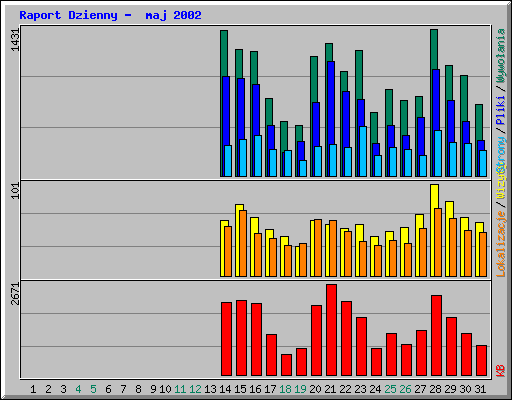
Task: Click the 101 axis value
Action: (15, 191)
